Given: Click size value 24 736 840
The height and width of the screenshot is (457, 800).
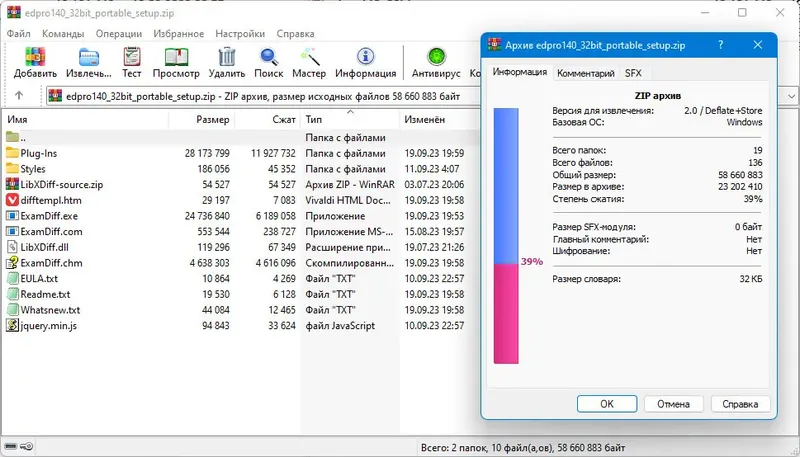Looking at the screenshot, I should [x=207, y=216].
